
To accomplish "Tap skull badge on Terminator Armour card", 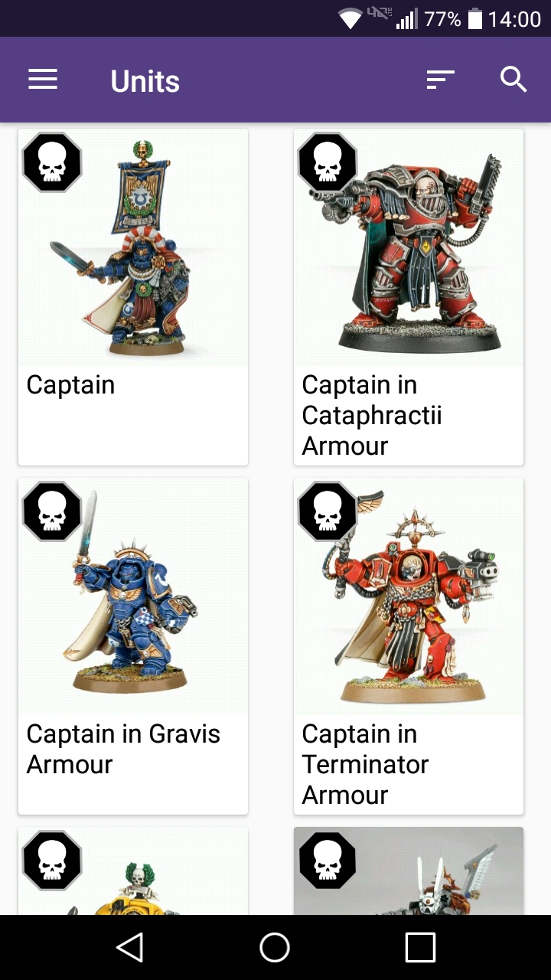I will click(x=328, y=511).
